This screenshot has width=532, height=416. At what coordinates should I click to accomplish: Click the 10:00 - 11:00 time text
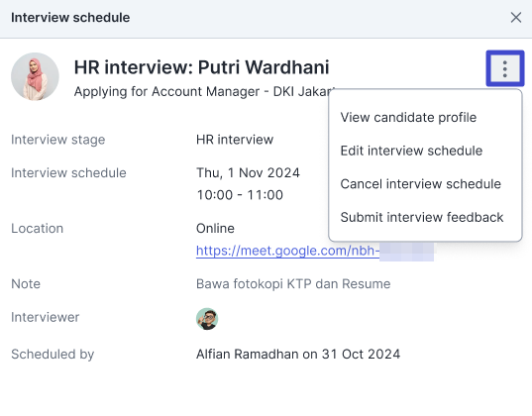(240, 195)
